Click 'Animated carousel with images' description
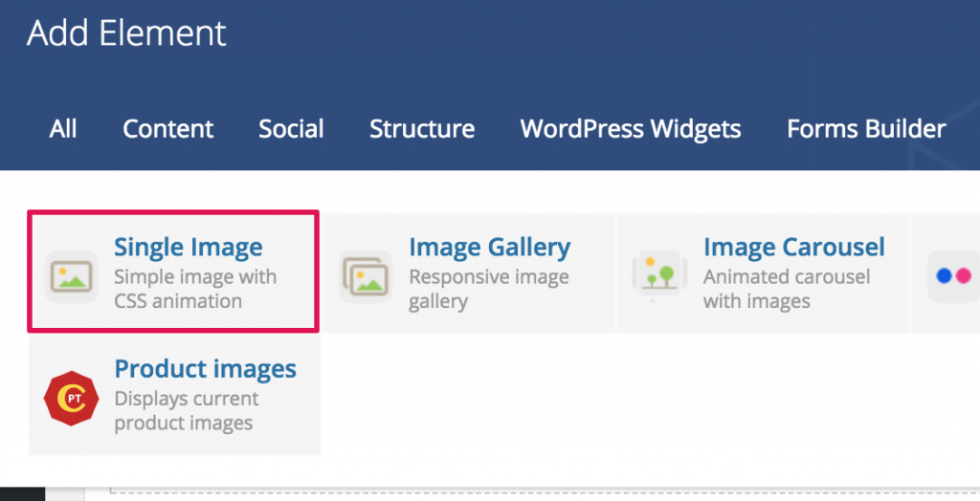This screenshot has height=501, width=980. 787,289
